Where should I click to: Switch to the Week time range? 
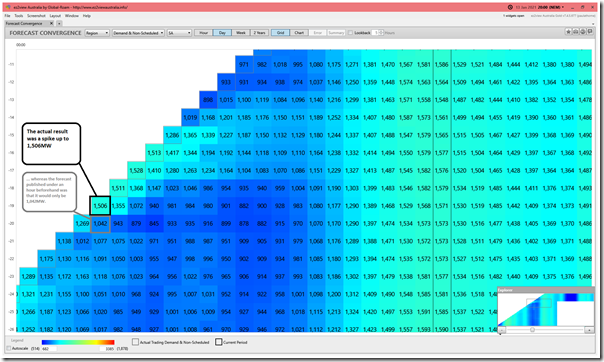(x=241, y=33)
